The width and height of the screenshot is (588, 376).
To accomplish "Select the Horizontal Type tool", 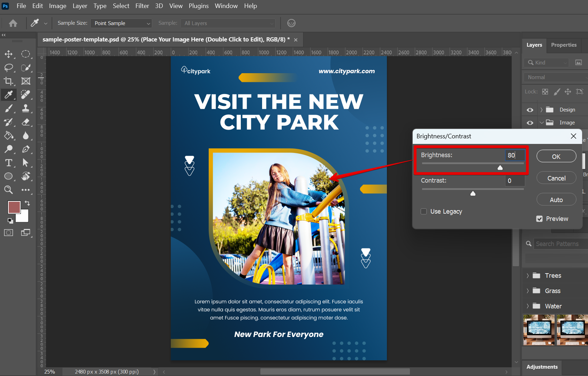I will [x=8, y=163].
